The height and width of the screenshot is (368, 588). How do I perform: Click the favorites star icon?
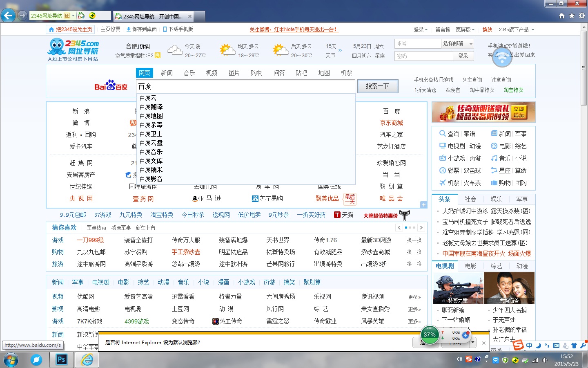572,16
